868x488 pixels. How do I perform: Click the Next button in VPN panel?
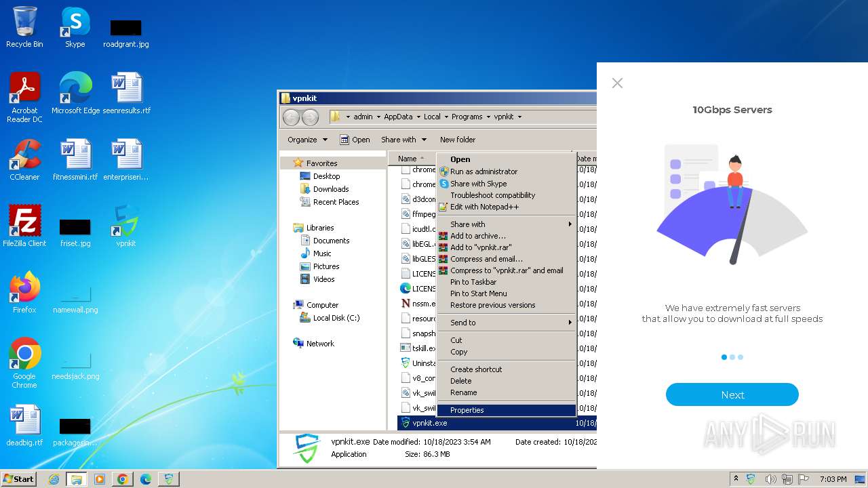click(x=732, y=394)
